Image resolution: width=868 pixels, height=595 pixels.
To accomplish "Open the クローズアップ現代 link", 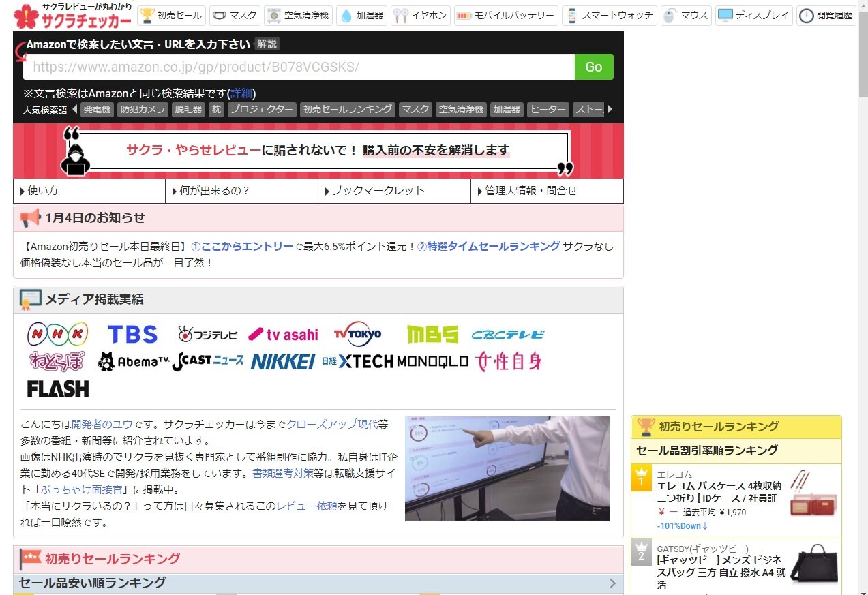I will point(331,424).
